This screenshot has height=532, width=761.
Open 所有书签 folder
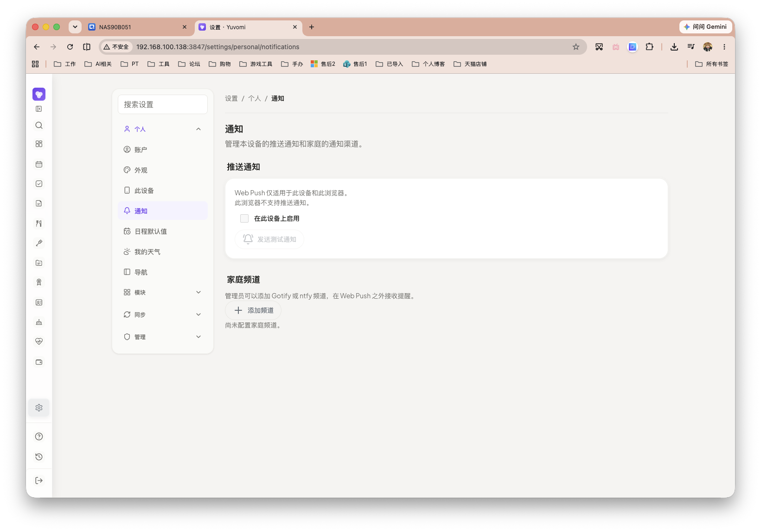click(x=712, y=64)
